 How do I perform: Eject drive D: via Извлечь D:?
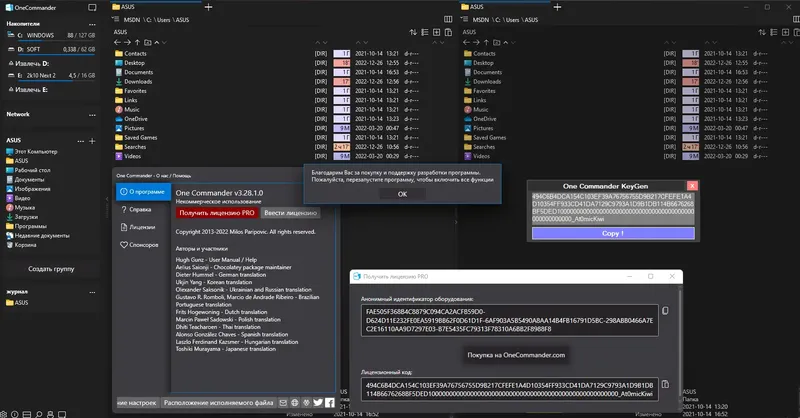tap(29, 63)
